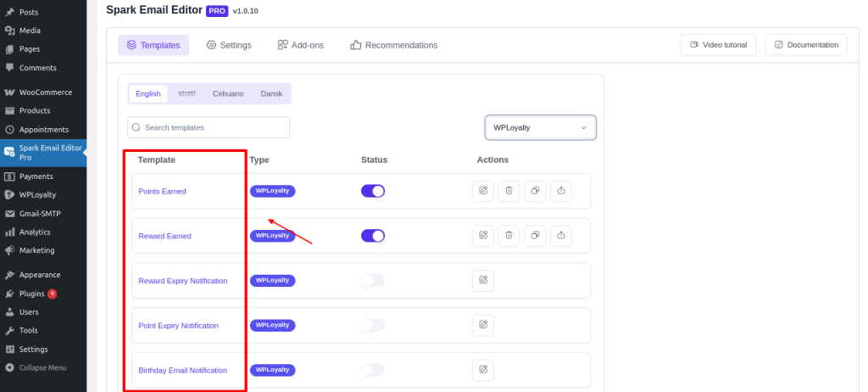Screen dimensions: 868x392
Task: Open the Recommendations tab
Action: pos(393,45)
